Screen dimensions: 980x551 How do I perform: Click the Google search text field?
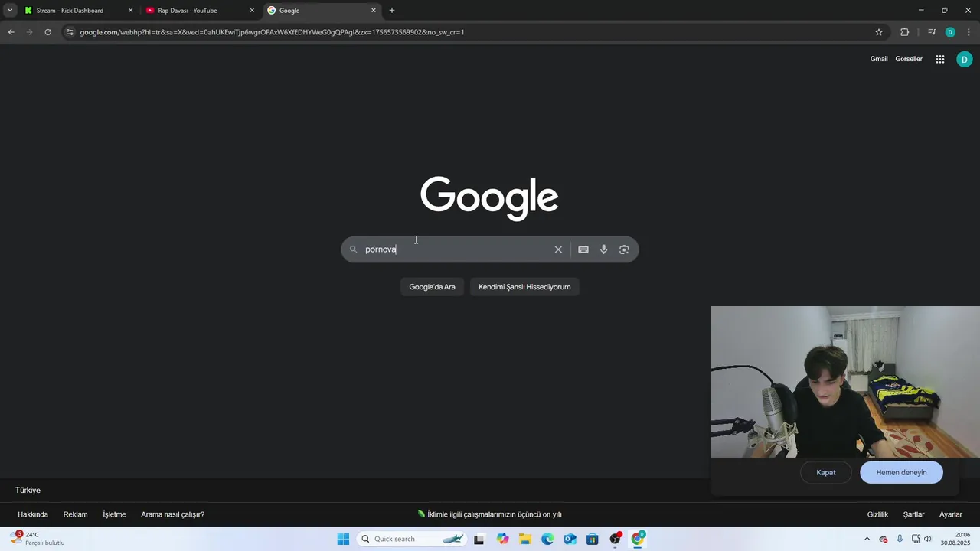click(x=456, y=249)
